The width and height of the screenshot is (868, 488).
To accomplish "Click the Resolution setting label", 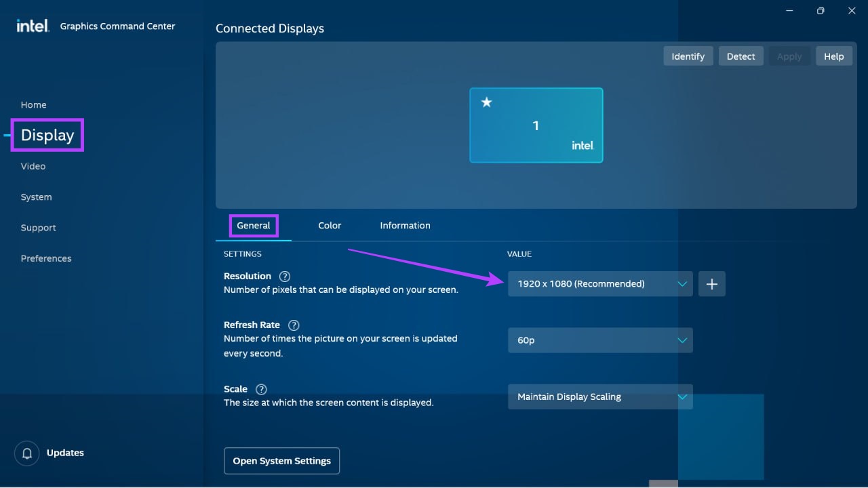I will pos(248,277).
